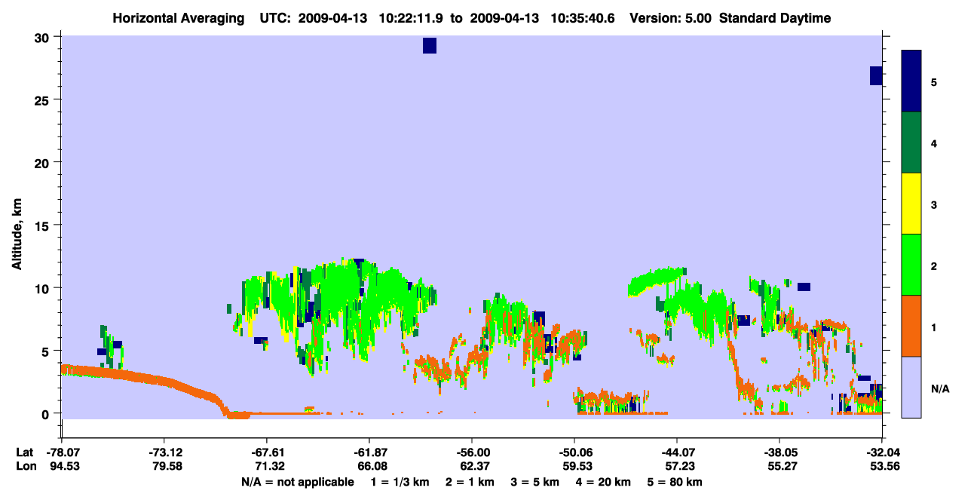Click the dark blue colorbar segment labeled 5
The width and height of the screenshot is (980, 503).
click(911, 81)
